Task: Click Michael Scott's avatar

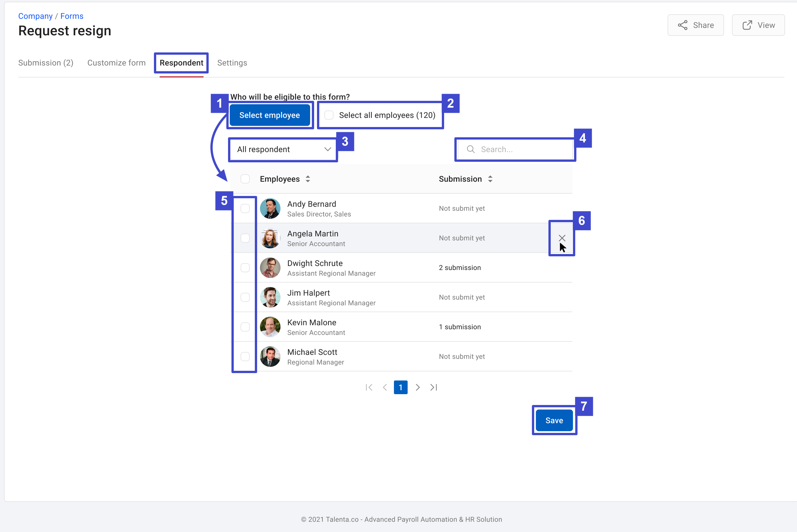Action: (x=270, y=356)
